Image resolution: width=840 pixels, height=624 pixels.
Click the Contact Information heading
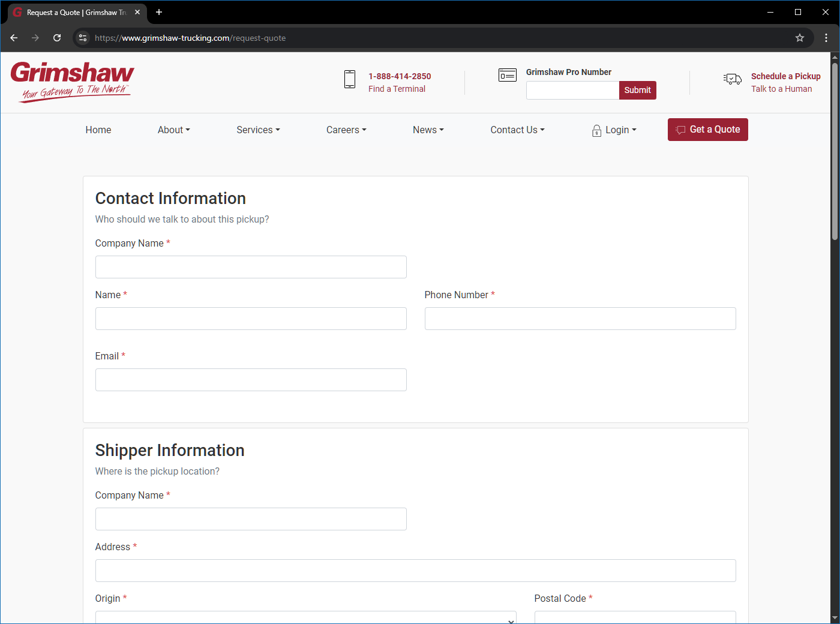click(170, 199)
